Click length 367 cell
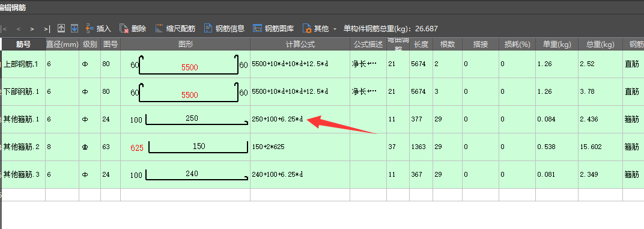Screen dimensions: 644x229 tap(421, 174)
